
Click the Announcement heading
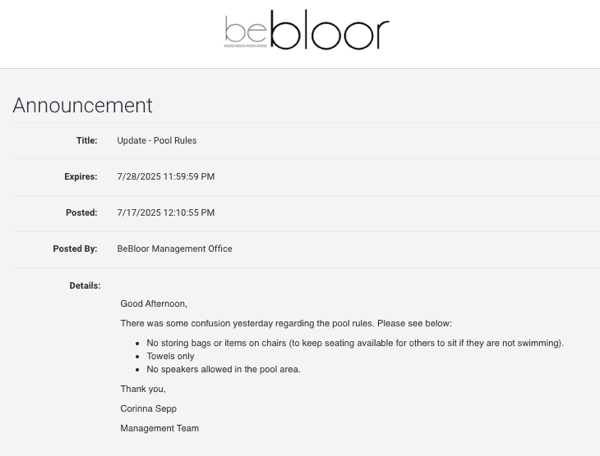[83, 105]
